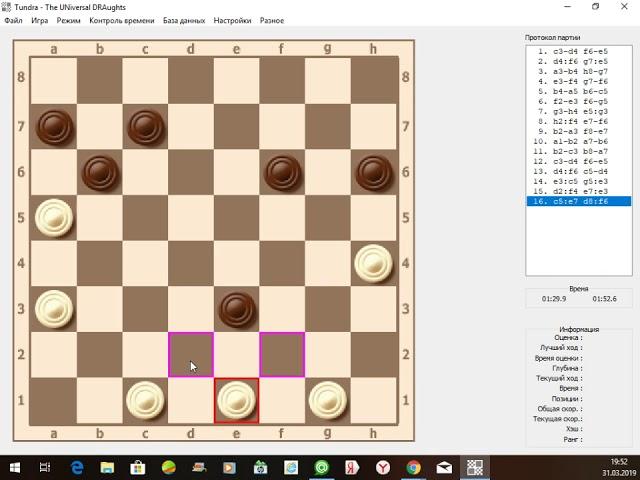Open the Windows Start menu
640x480 pixels.
click(x=15, y=467)
